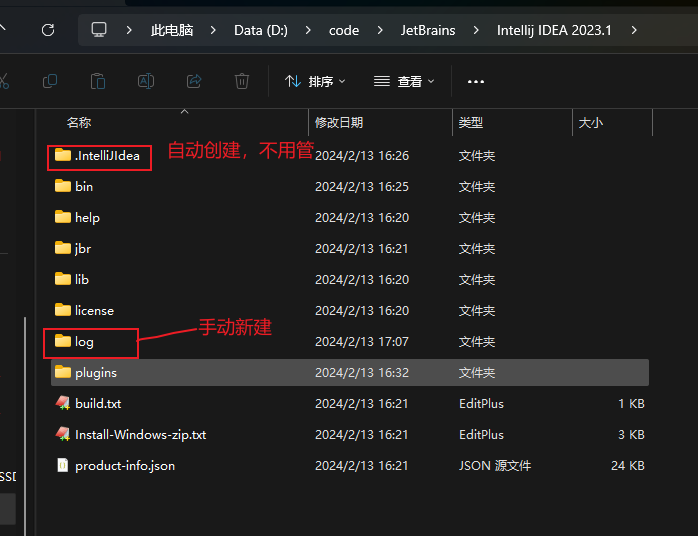Open the 排序 sort dropdown

pos(315,81)
